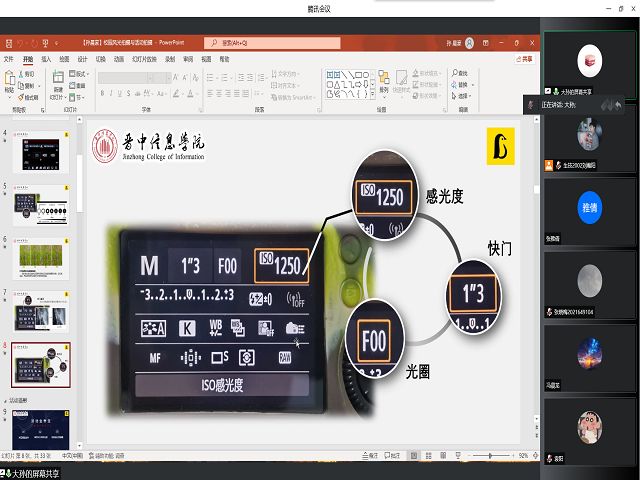Click the Slide Show view icon in the status bar
This screenshot has height=480, width=640.
pyautogui.click(x=458, y=456)
